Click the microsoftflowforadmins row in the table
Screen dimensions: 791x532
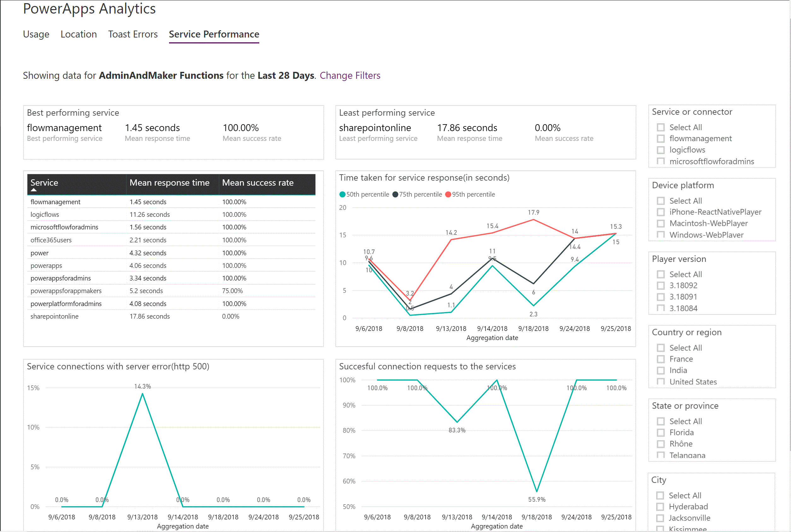171,227
